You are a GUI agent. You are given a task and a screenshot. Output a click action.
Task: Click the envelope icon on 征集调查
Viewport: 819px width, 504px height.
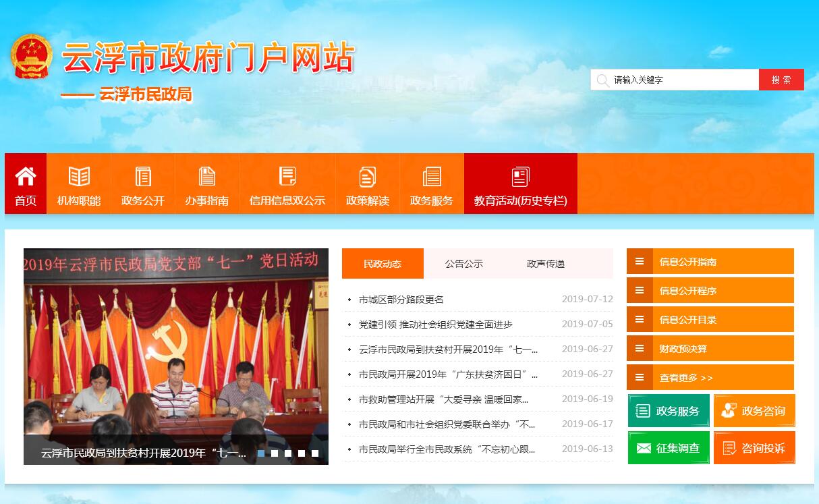(644, 448)
